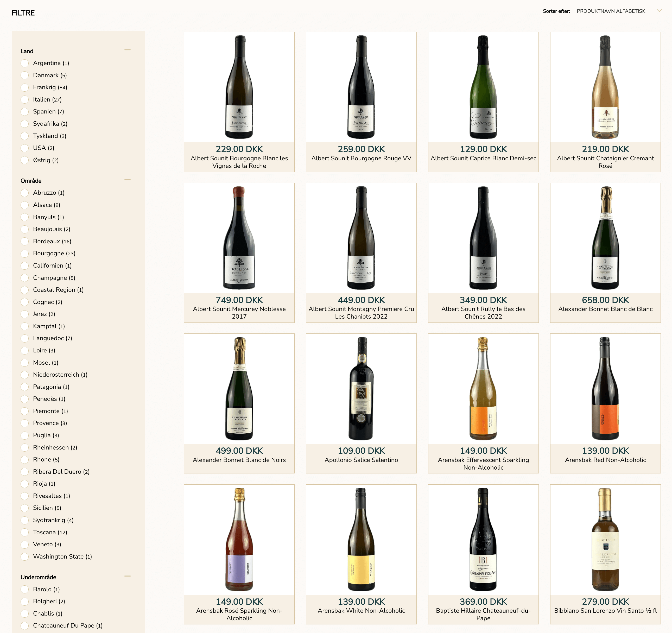Select the Alsace region filter
The height and width of the screenshot is (633, 672).
click(x=25, y=205)
